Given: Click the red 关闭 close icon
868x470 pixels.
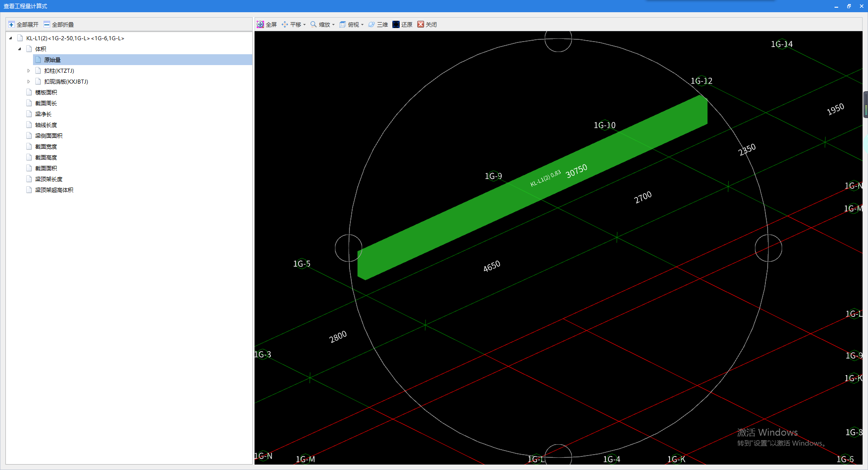Looking at the screenshot, I should (x=420, y=24).
